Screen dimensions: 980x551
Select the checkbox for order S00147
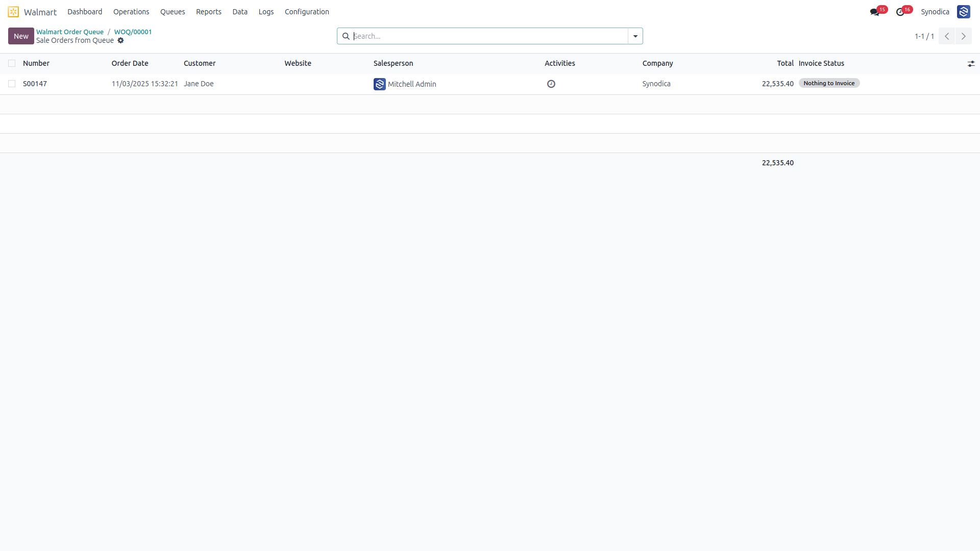pyautogui.click(x=12, y=84)
